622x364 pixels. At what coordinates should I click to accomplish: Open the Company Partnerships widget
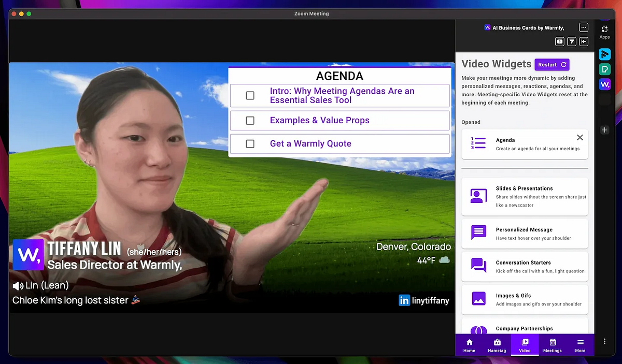point(525,326)
